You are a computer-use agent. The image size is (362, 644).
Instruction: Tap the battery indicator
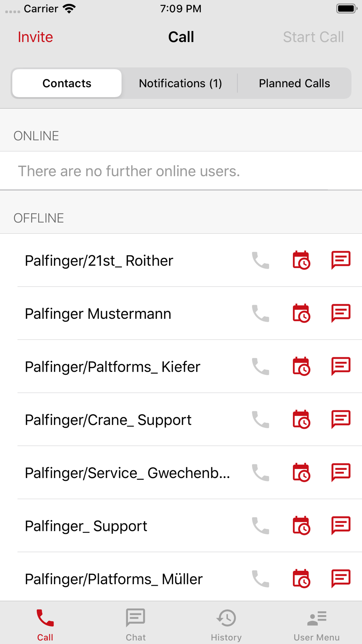346,8
